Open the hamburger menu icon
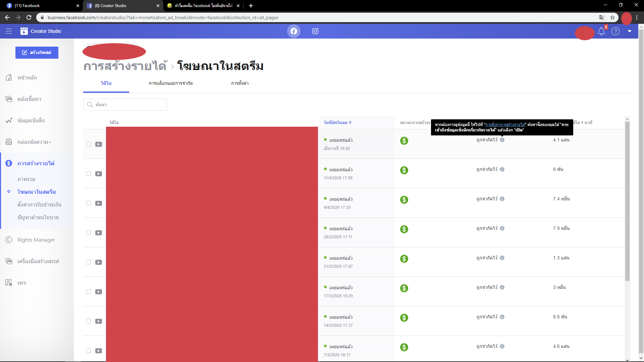The height and width of the screenshot is (362, 644). 9,31
